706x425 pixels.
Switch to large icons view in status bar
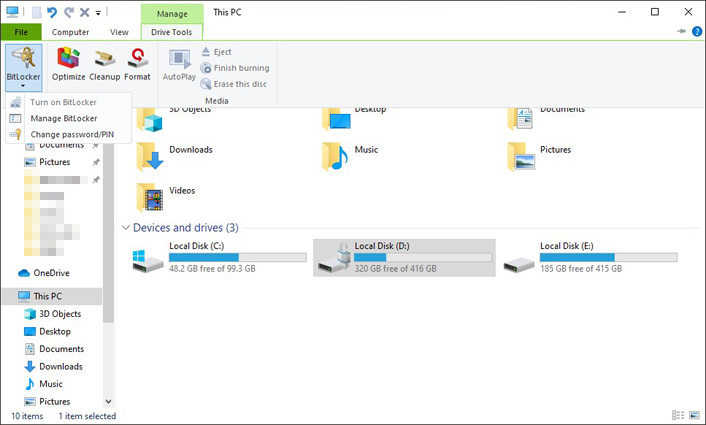[x=693, y=416]
